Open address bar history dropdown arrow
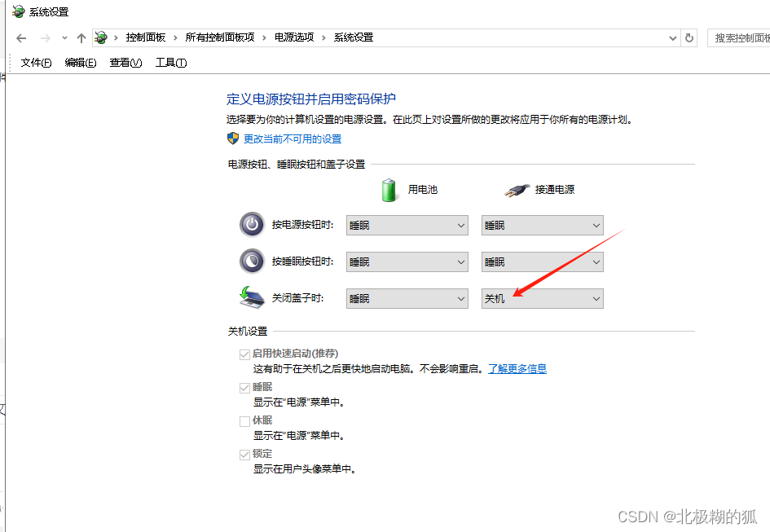Screen dimensions: 770x532 673,37
